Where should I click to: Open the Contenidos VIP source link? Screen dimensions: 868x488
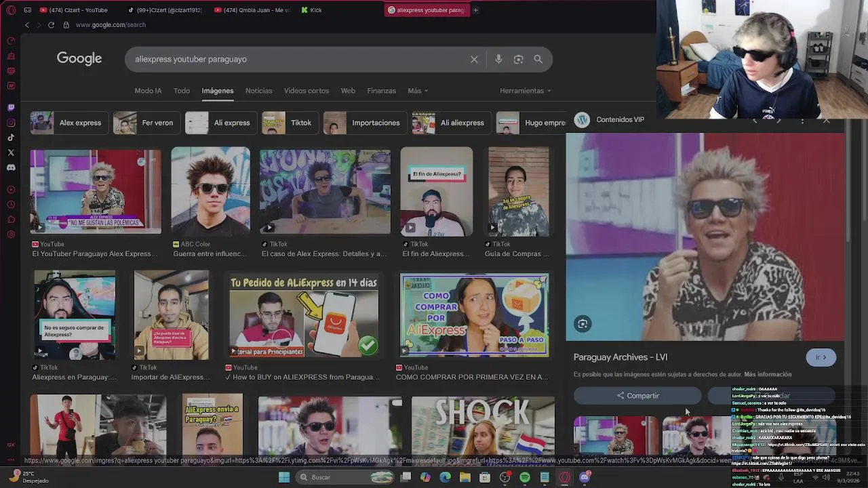pyautogui.click(x=620, y=120)
